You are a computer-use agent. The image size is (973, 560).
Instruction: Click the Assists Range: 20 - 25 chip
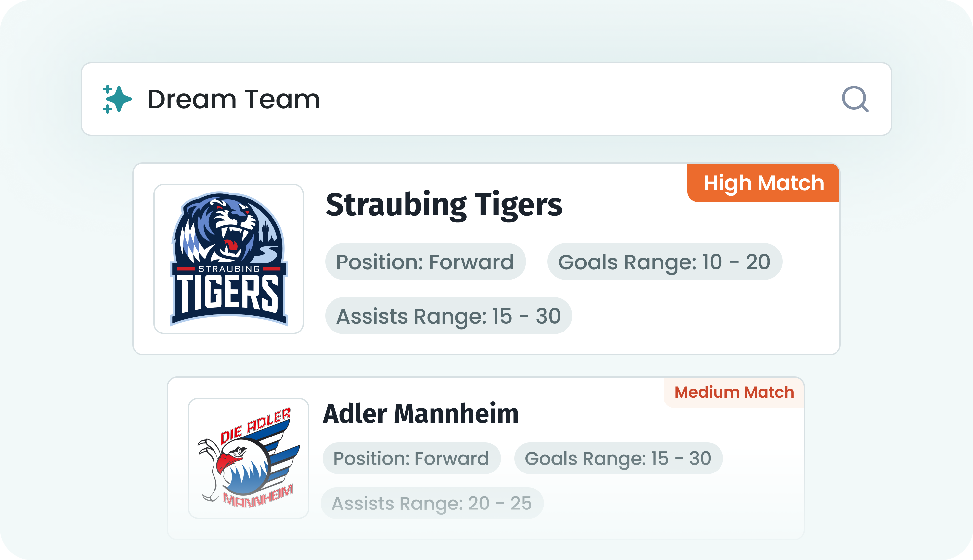coord(432,503)
